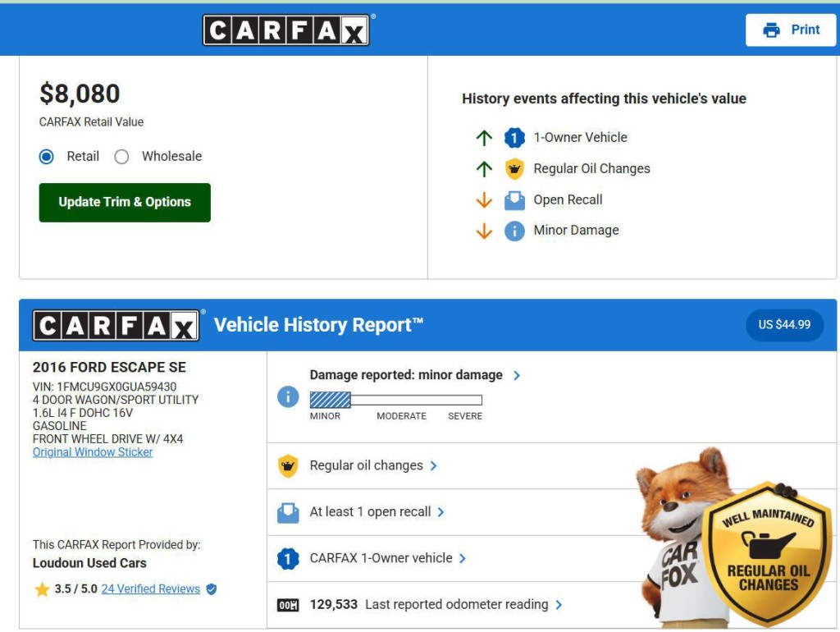This screenshot has height=632, width=840.
Task: Click the Update Trim & Options button
Action: 125,202
